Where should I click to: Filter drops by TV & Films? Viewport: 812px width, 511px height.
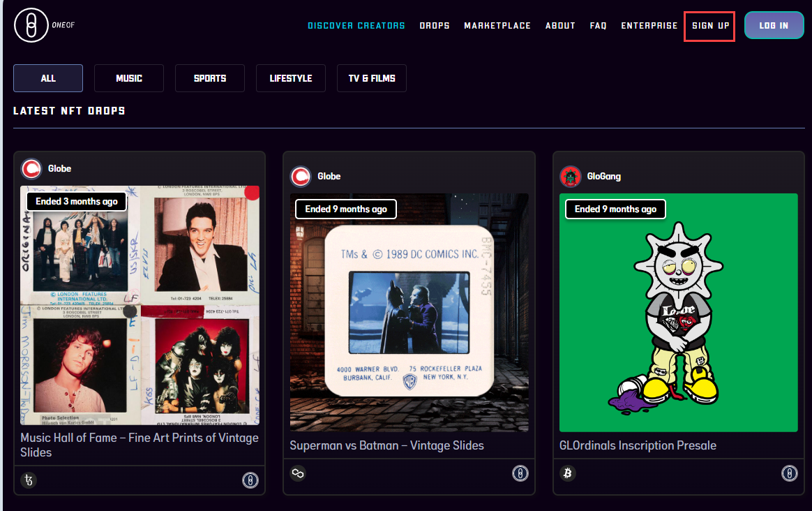coord(372,78)
